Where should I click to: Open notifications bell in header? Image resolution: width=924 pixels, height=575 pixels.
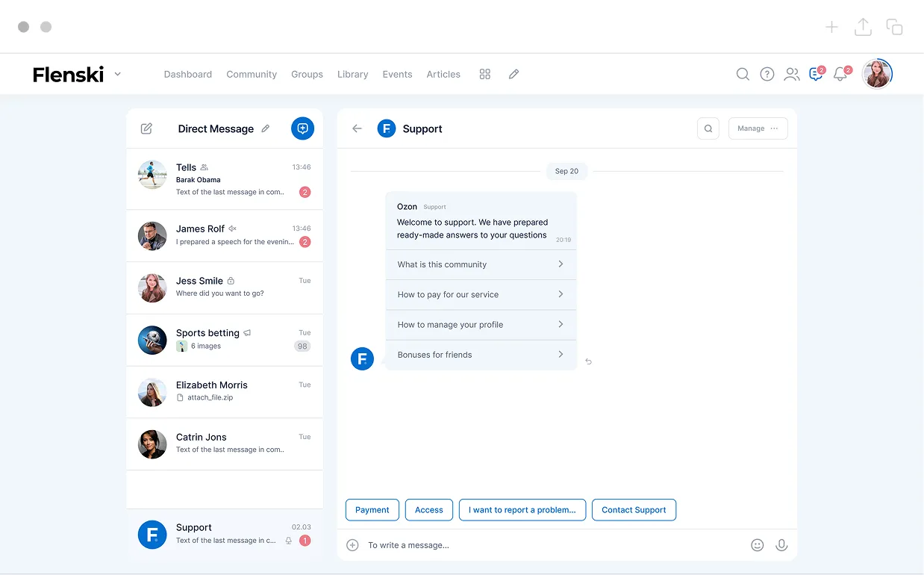(840, 74)
